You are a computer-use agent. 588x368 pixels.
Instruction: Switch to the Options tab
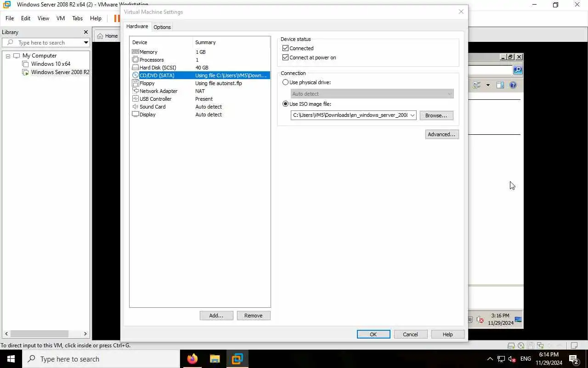[162, 27]
